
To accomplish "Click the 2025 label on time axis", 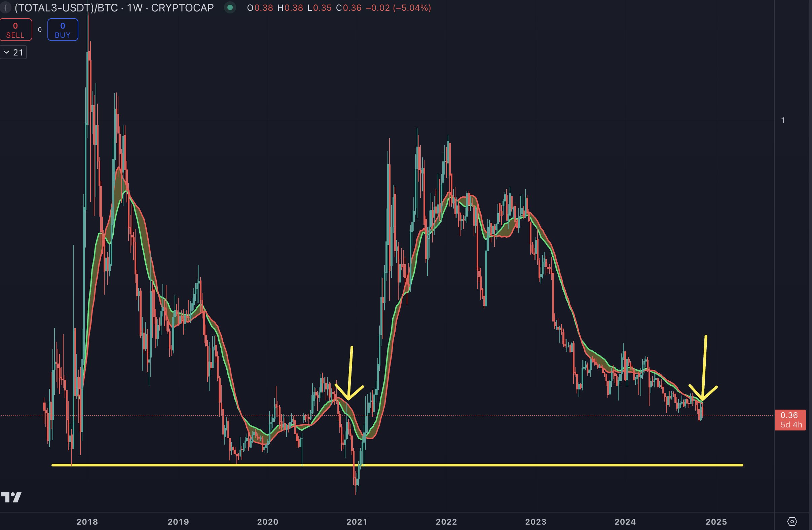I will pos(716,522).
